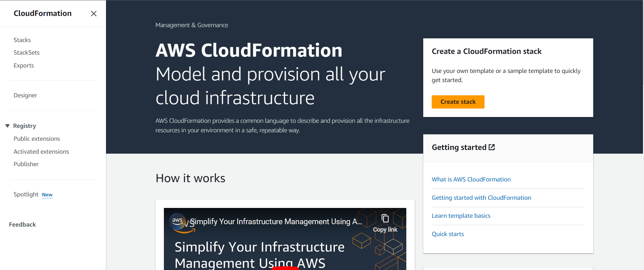The width and height of the screenshot is (644, 270).
Task: Click the Create a CloudFormation stack heading
Action: [487, 51]
